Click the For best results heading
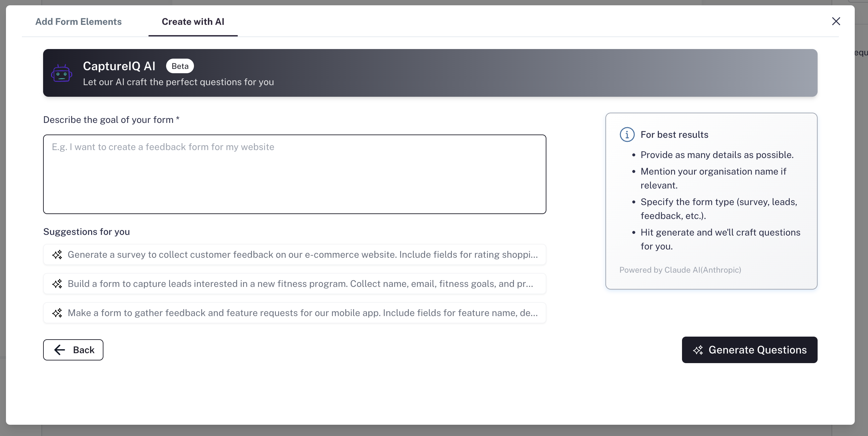The image size is (868, 436). tap(674, 135)
